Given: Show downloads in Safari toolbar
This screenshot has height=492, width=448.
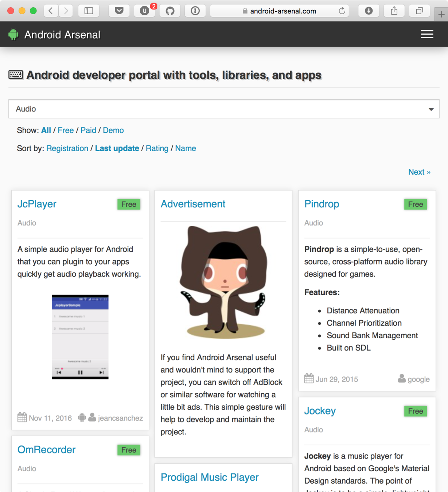Looking at the screenshot, I should point(369,11).
